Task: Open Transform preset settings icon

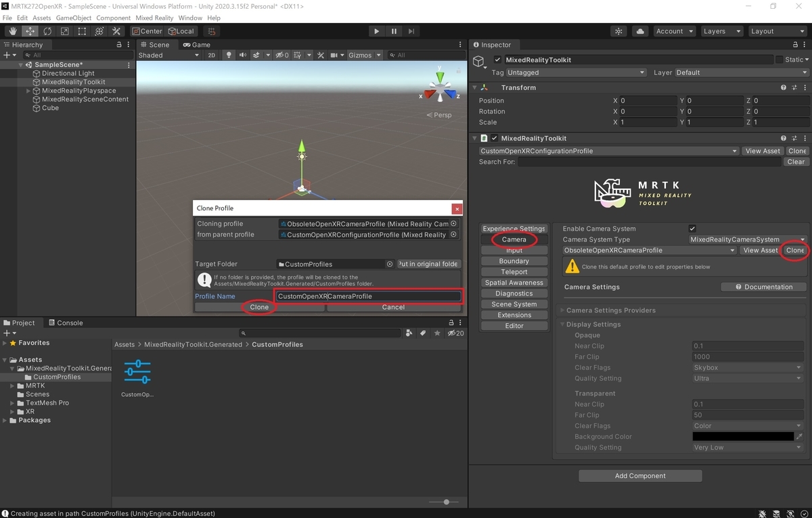Action: click(794, 88)
